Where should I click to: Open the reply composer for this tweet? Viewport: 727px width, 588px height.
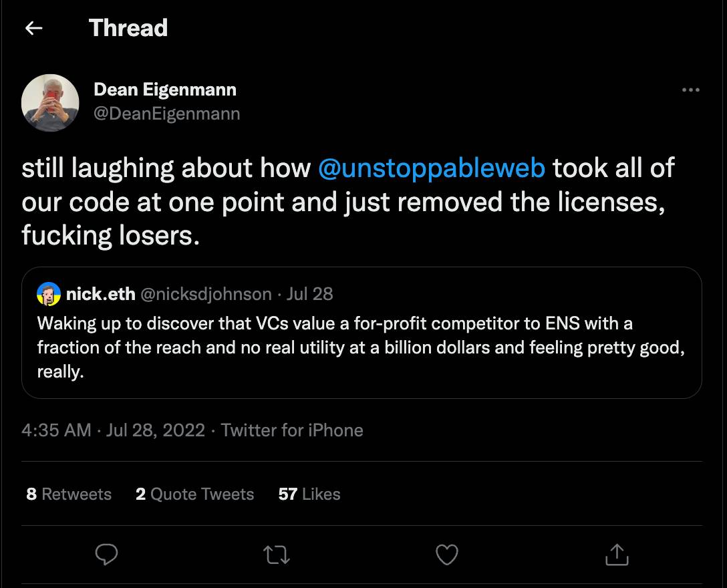coord(107,555)
